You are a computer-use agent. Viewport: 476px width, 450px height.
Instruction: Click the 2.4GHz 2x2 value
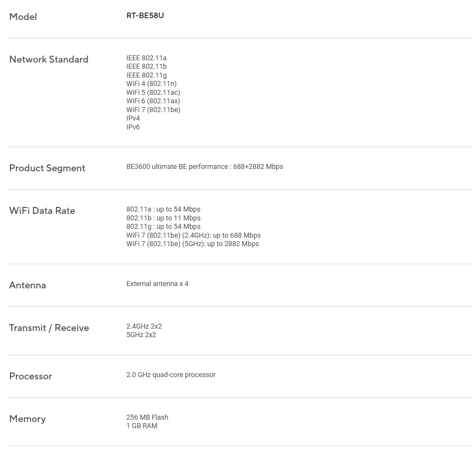(144, 326)
